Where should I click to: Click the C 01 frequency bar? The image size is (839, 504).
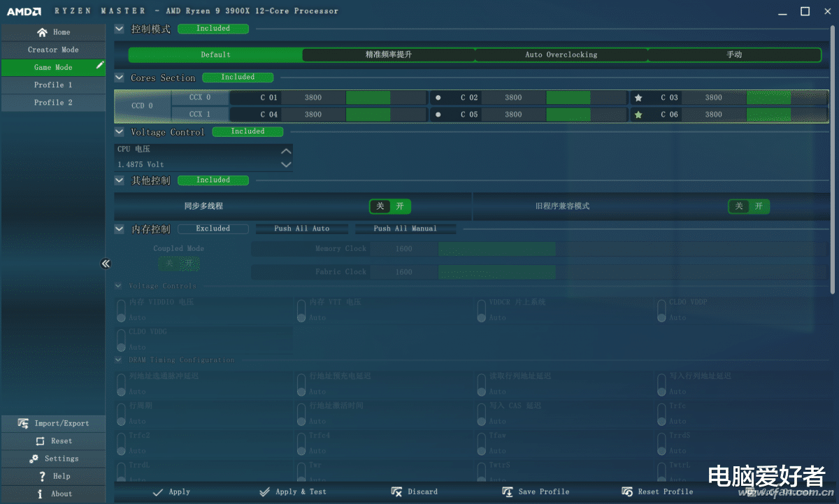point(386,98)
